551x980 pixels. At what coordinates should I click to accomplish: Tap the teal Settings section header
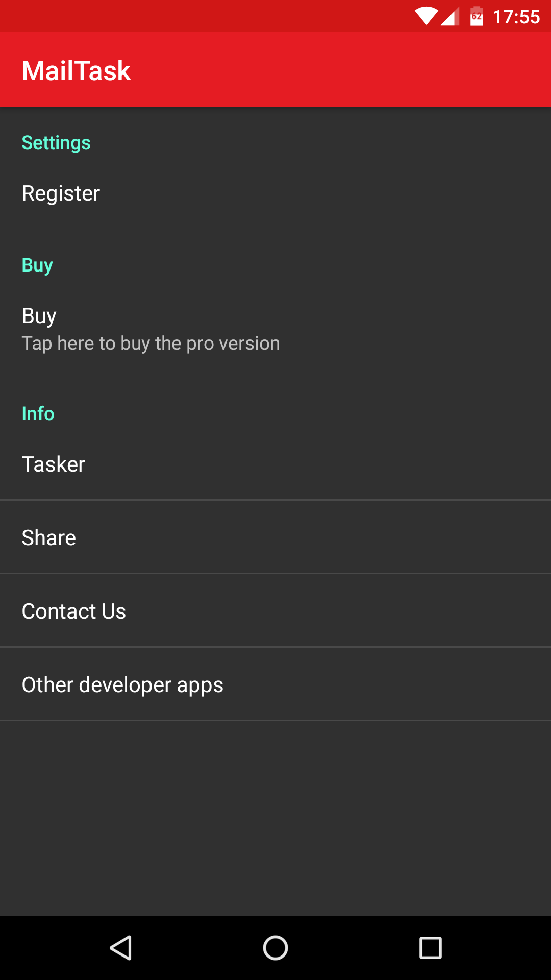56,143
